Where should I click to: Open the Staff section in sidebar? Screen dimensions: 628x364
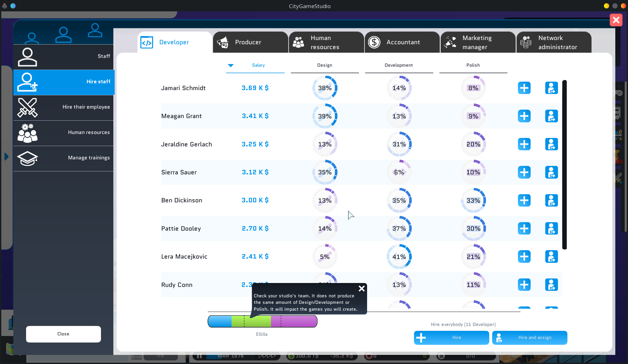tap(64, 57)
